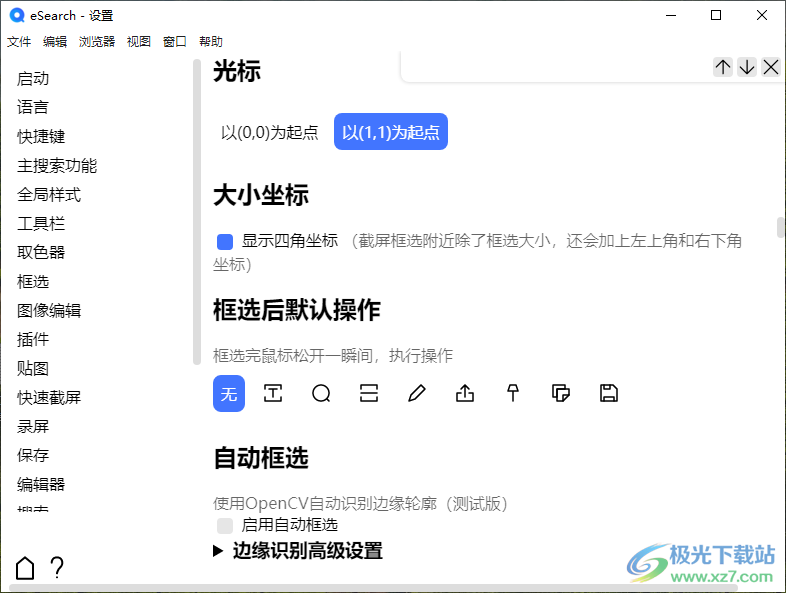Open the 视图 menu
Viewport: 786px width, 593px height.
click(139, 42)
